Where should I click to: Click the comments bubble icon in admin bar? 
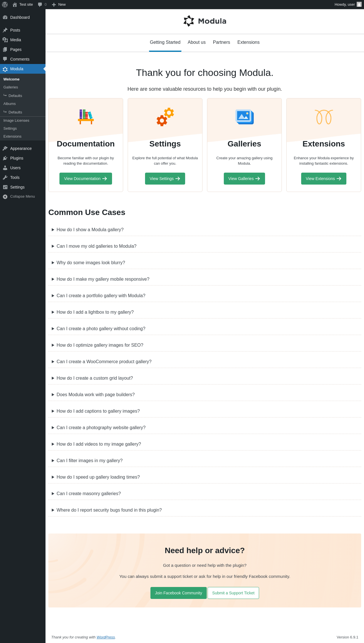pos(40,5)
